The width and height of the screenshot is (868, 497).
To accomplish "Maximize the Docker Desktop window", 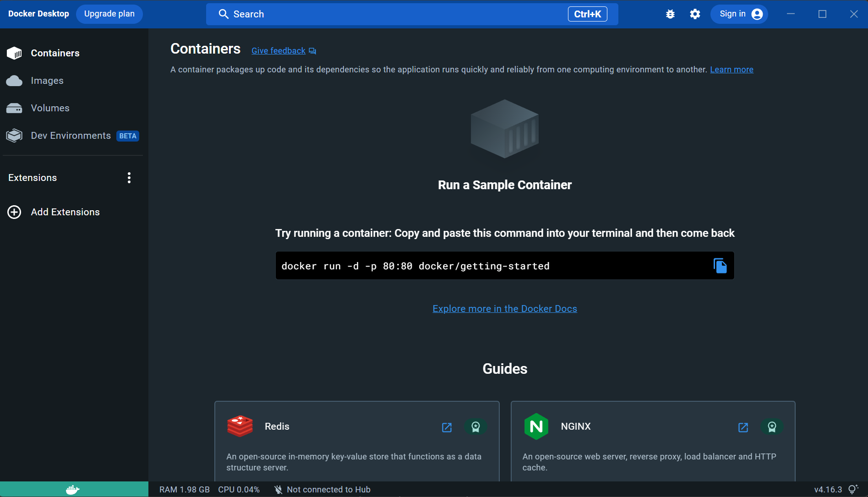I will coord(822,14).
